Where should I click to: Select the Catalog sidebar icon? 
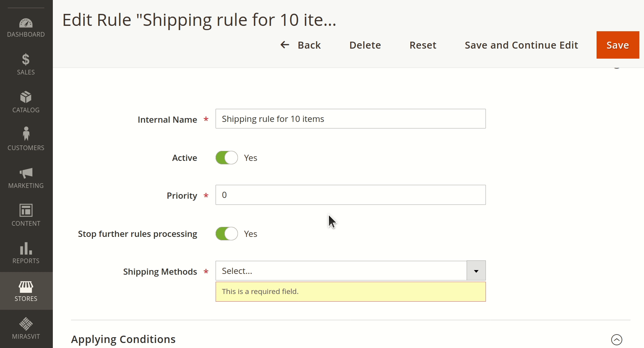coord(26,101)
